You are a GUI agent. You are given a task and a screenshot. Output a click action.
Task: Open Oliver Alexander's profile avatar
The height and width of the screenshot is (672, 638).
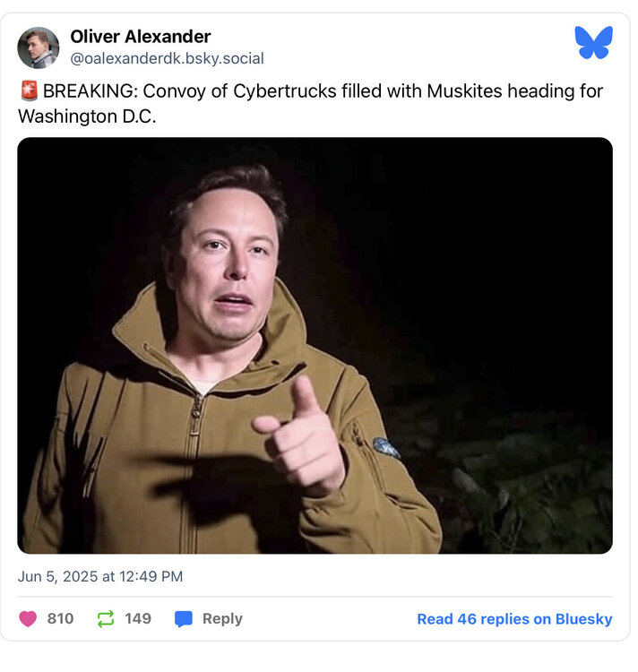(39, 47)
